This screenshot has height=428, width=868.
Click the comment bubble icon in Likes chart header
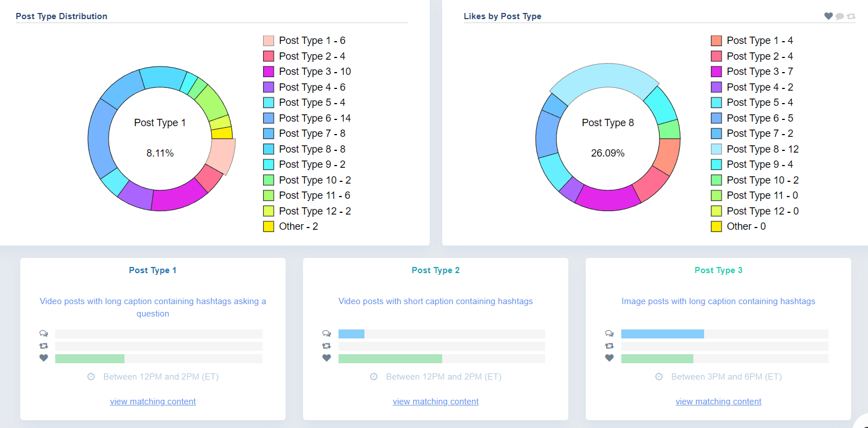pos(840,16)
